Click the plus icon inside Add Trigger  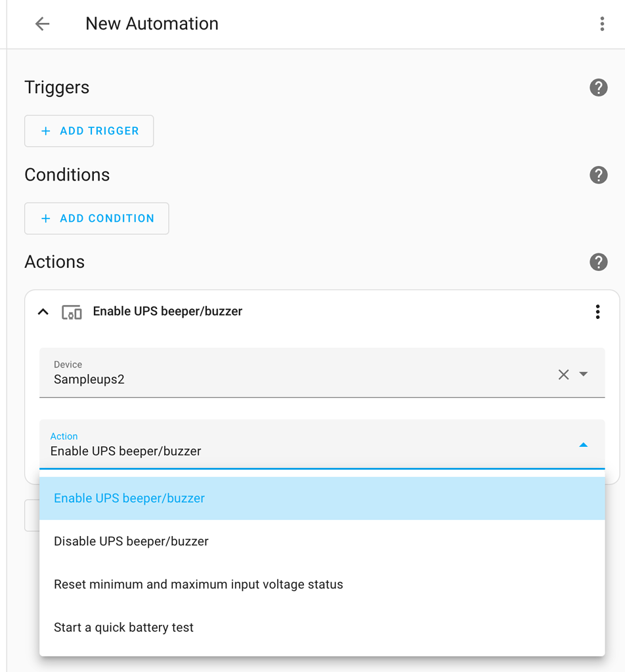point(45,131)
